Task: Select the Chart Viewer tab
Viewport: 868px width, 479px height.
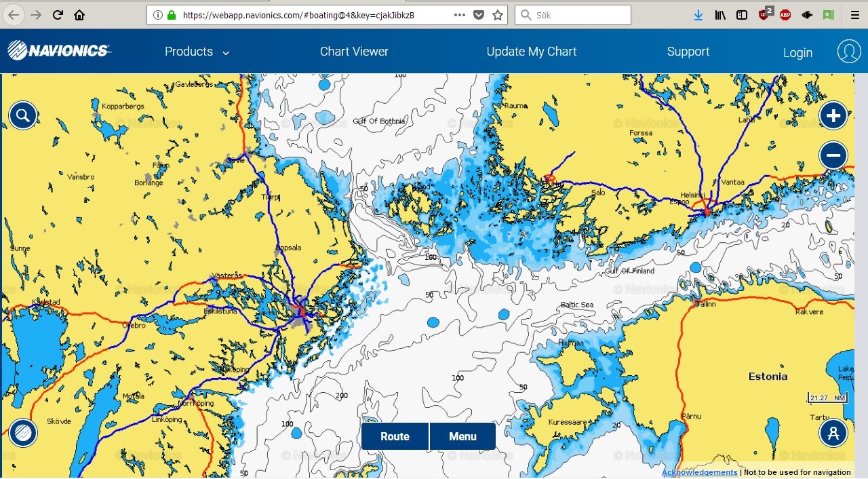Action: click(x=354, y=52)
